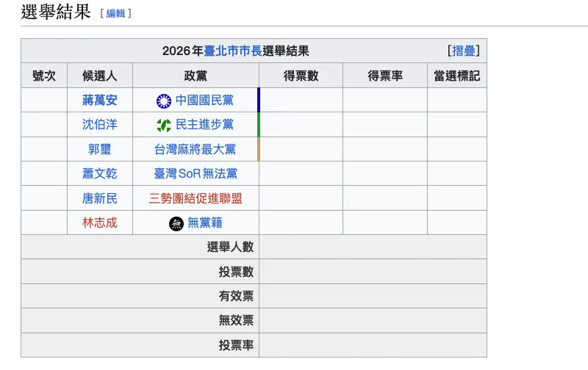Click the tan color bar beside 台灣麻將最大黨
Viewport: 588px width, 370px height.
click(x=259, y=149)
